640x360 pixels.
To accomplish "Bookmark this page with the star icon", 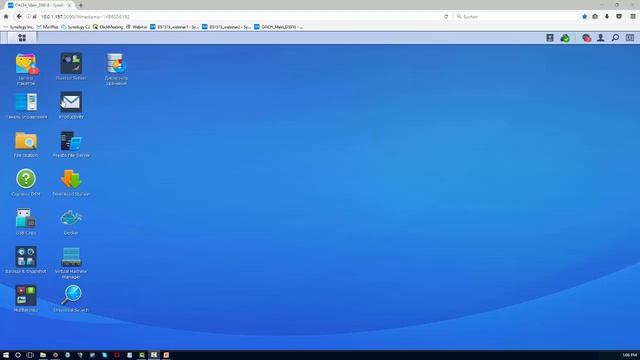I will (584, 16).
